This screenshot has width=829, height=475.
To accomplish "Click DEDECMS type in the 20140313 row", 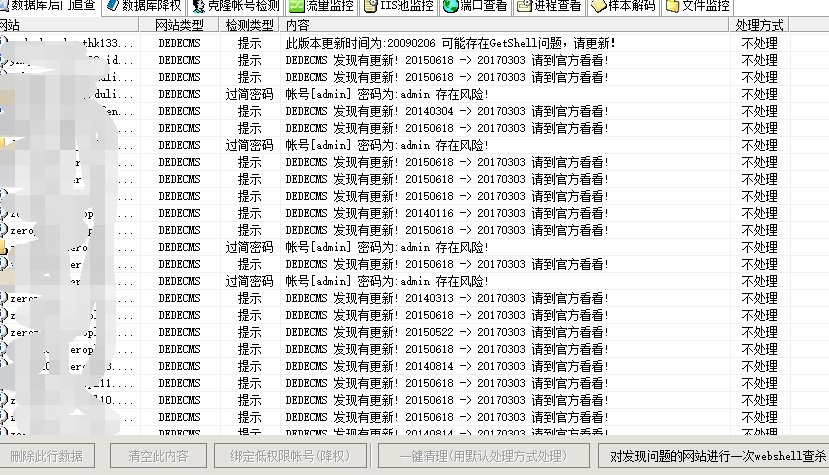I will [x=179, y=298].
